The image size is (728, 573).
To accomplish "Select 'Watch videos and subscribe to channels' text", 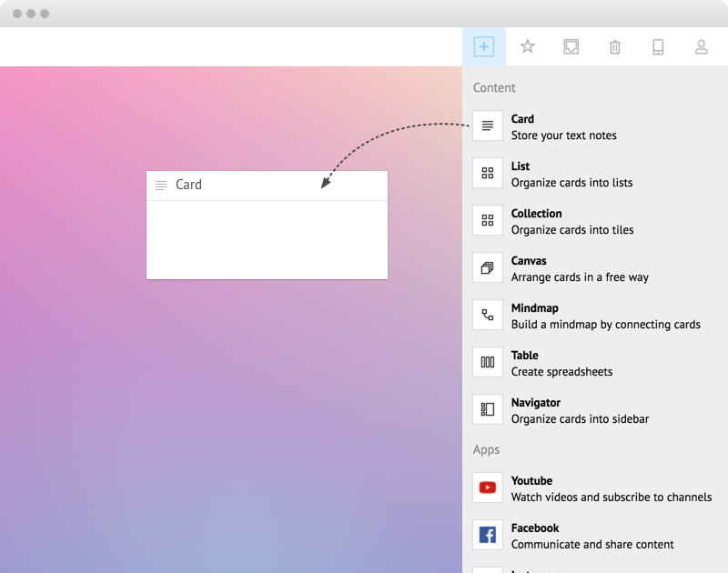I will [x=612, y=498].
